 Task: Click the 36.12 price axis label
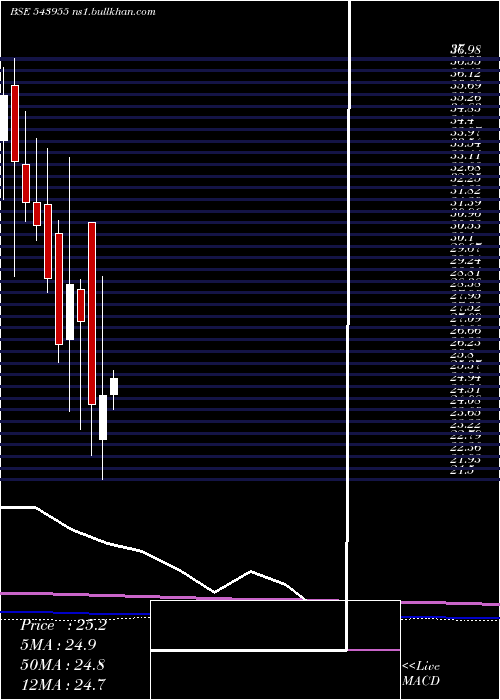coord(465,74)
